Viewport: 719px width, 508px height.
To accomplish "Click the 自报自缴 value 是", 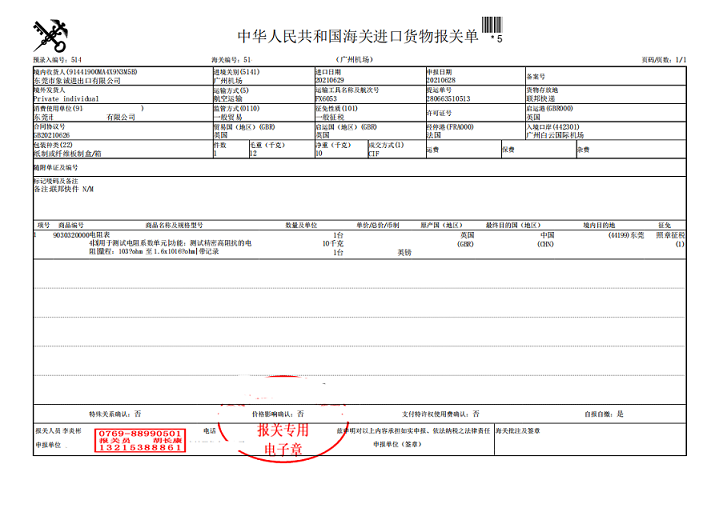I will [x=619, y=413].
